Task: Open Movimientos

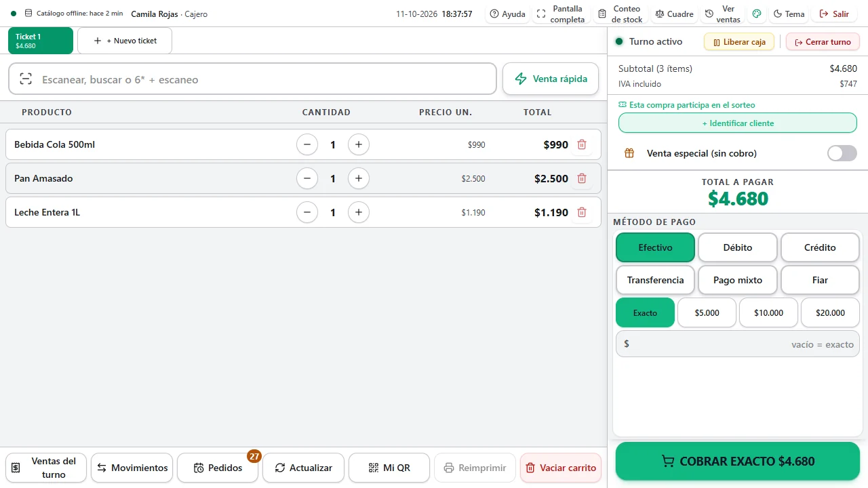Action: tap(132, 468)
